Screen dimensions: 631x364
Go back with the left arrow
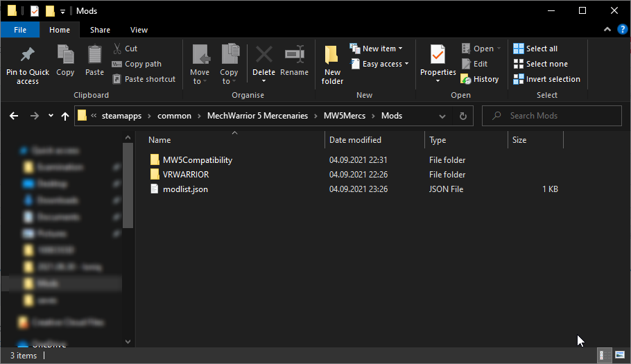pyautogui.click(x=14, y=116)
